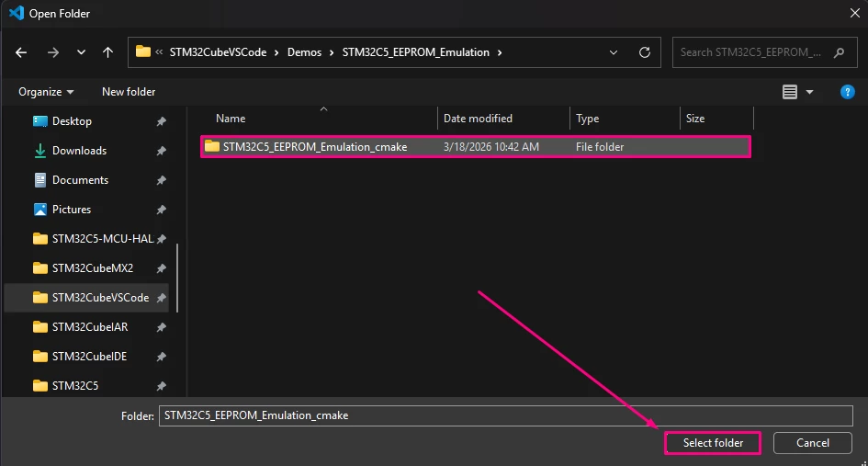
Task: Open the Organize menu
Action: [46, 92]
